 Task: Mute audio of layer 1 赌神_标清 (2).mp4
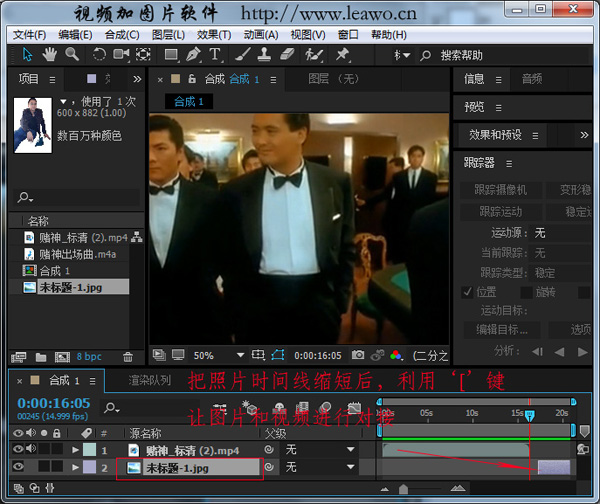tap(31, 449)
